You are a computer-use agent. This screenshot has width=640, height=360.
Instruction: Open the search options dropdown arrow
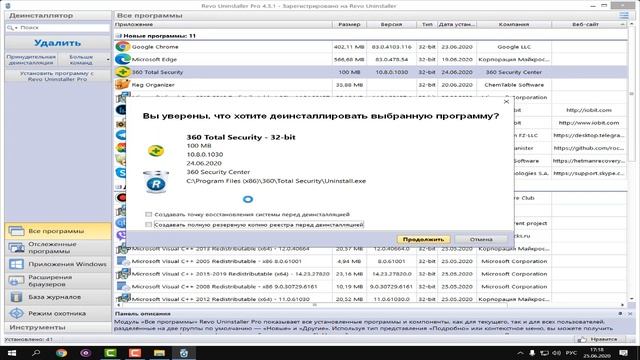16,28
